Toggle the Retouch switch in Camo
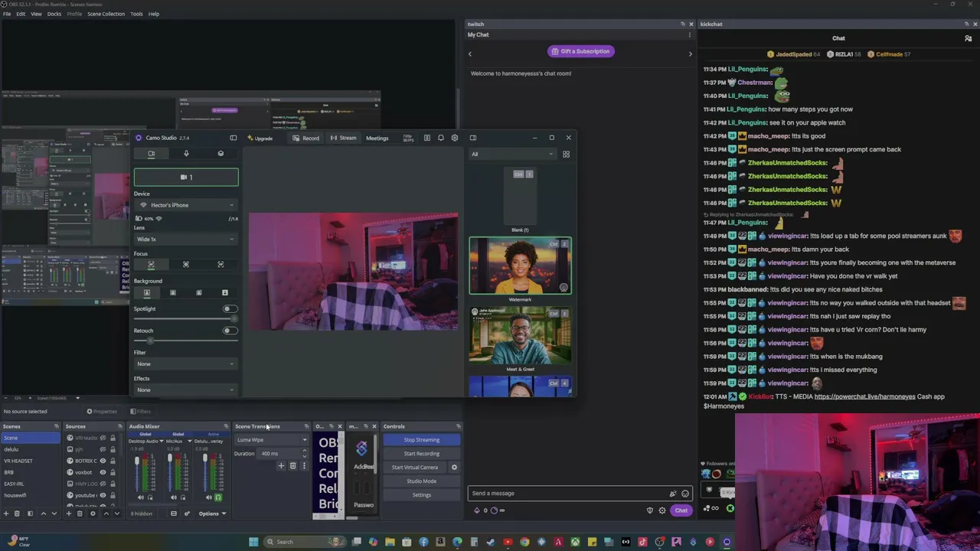The image size is (980, 551). [229, 331]
